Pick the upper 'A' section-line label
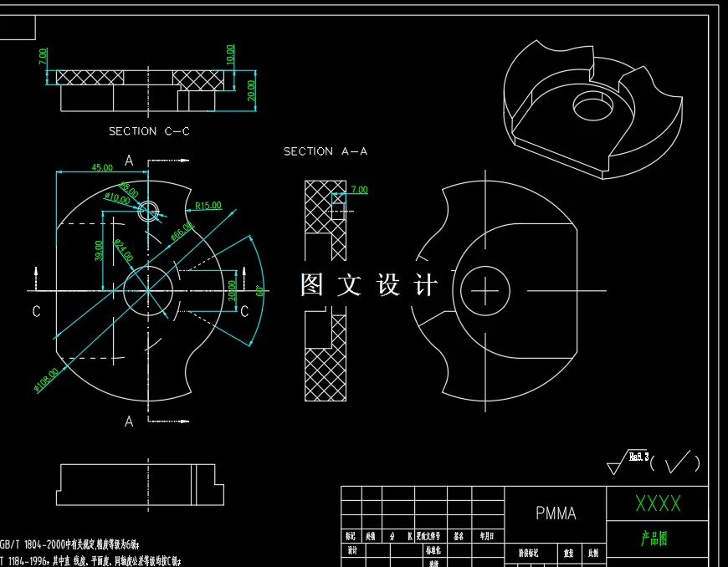728x567 pixels. (x=129, y=161)
